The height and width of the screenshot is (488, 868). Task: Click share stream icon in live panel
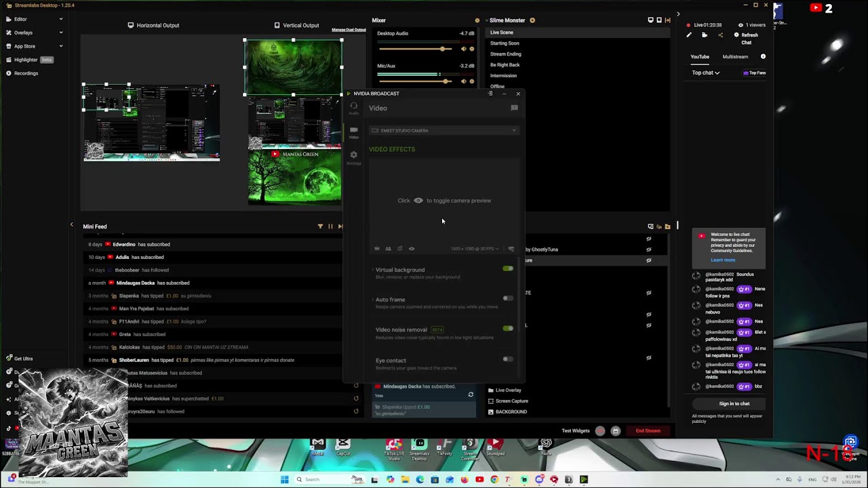pos(720,35)
